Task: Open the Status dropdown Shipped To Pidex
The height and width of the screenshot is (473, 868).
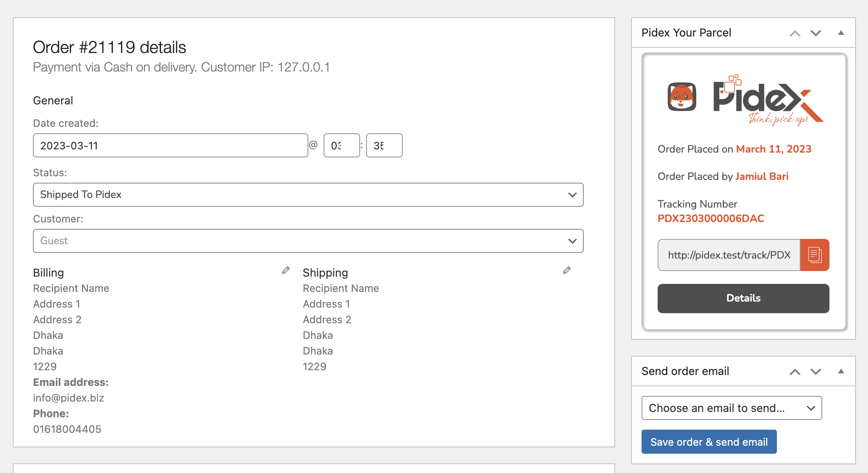Action: click(308, 195)
